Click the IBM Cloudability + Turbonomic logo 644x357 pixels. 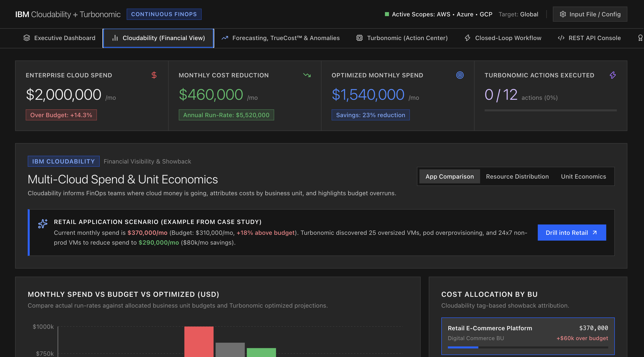coord(68,14)
